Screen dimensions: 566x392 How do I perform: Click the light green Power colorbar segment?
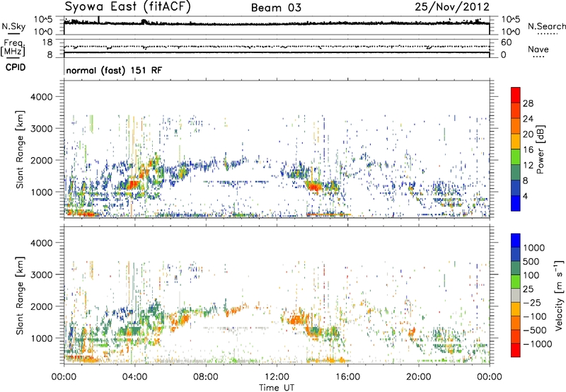click(516, 157)
